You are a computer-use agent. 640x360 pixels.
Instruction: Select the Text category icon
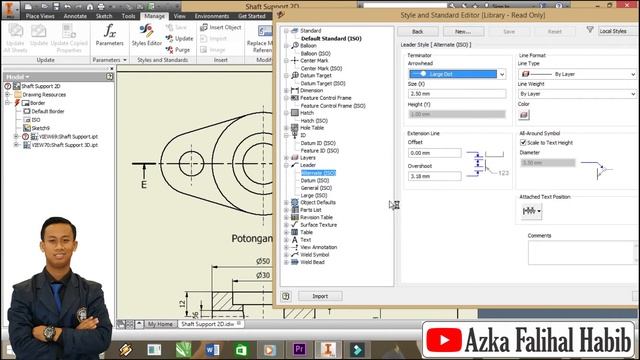click(x=295, y=240)
